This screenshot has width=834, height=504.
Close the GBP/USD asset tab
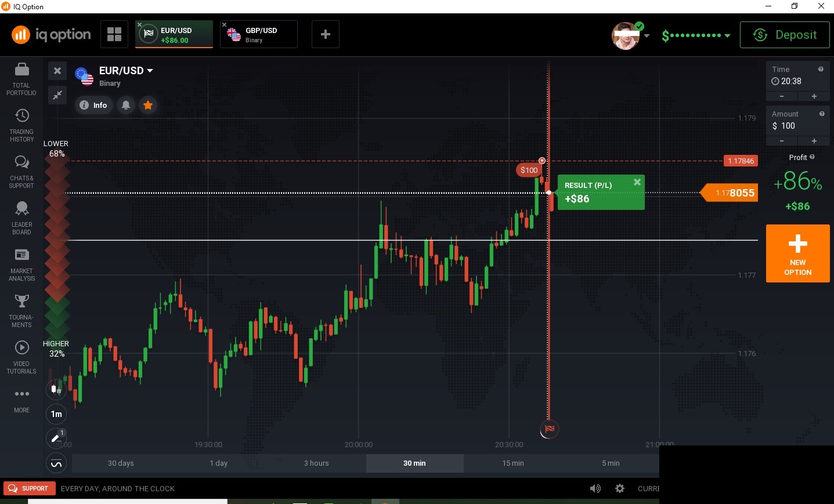(x=224, y=24)
